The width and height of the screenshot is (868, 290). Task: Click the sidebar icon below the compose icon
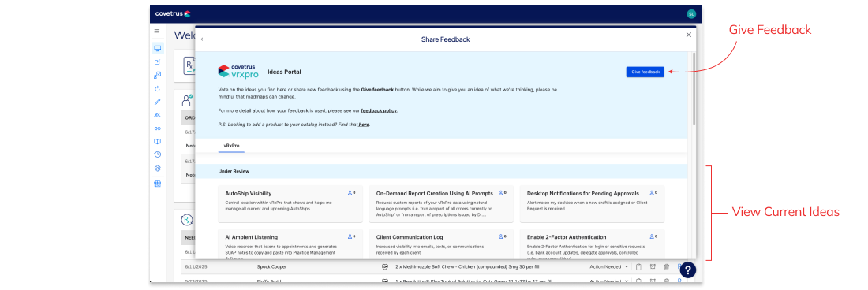pos(157,75)
